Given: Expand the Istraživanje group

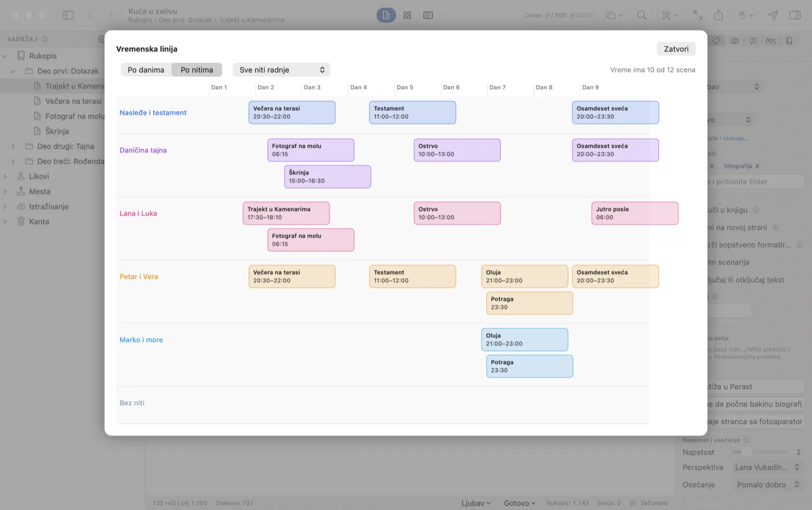Looking at the screenshot, I should (5, 207).
